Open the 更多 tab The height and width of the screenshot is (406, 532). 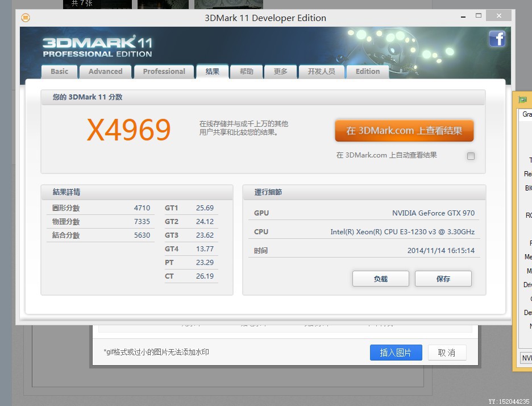(x=280, y=72)
